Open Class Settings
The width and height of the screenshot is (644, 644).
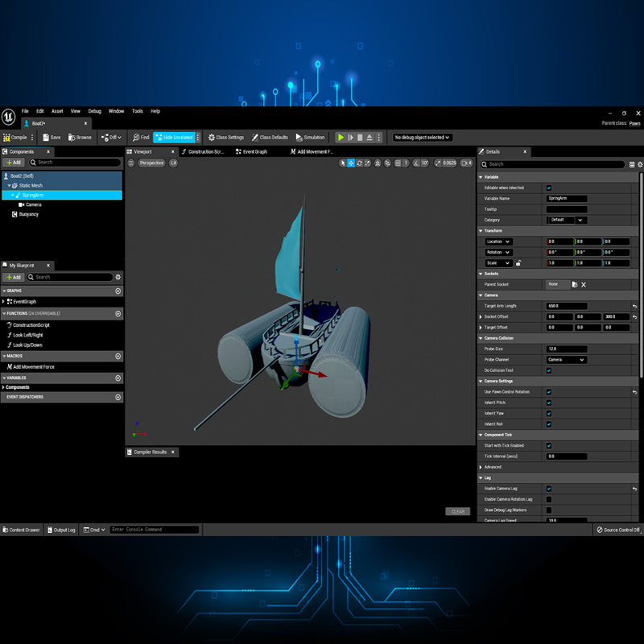tap(226, 138)
